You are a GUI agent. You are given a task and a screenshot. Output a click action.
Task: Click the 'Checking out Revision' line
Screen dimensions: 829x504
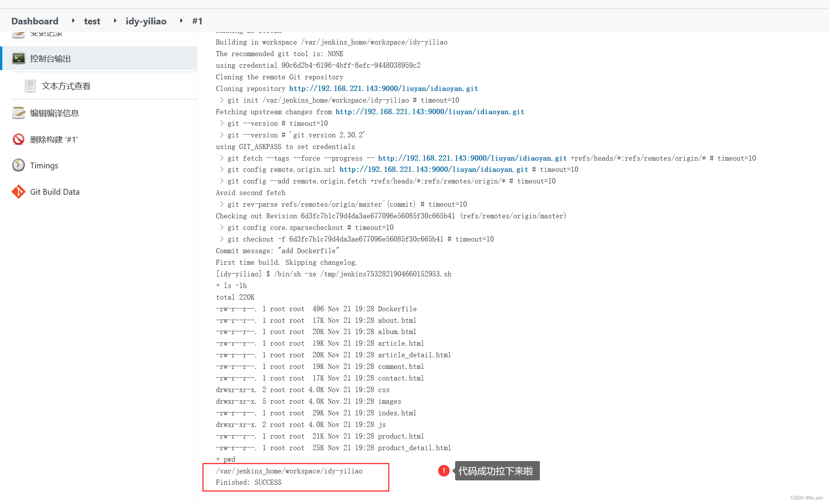[x=391, y=216]
